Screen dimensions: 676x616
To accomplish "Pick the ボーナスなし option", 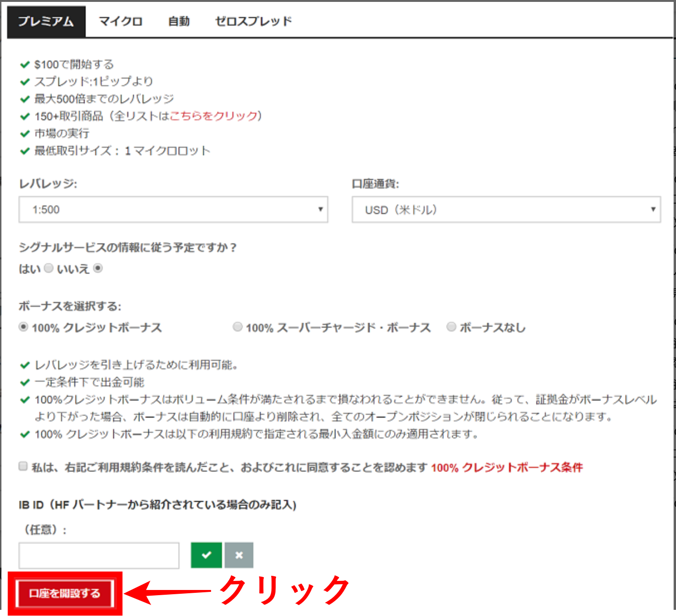I will pos(451,327).
